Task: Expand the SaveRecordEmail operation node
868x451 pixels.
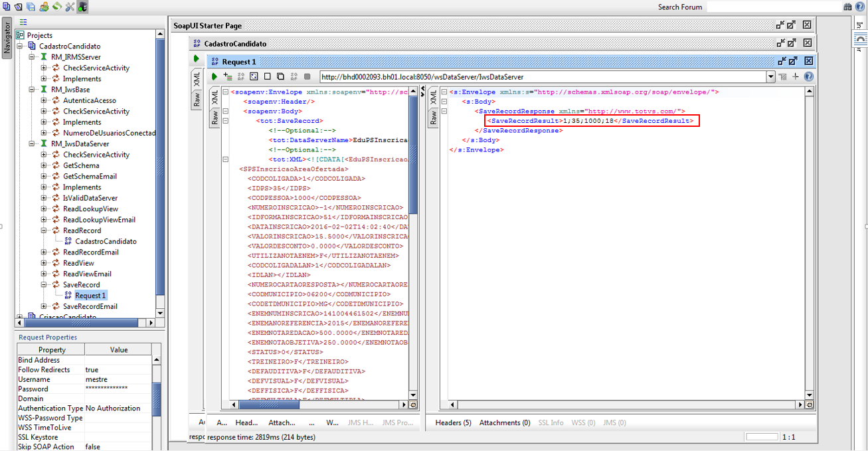Action: pyautogui.click(x=44, y=306)
